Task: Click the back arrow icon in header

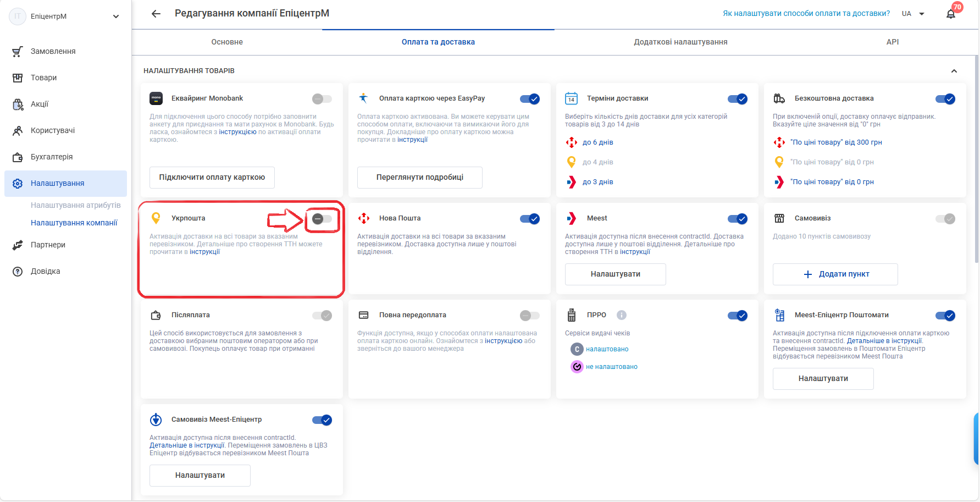Action: click(x=156, y=14)
